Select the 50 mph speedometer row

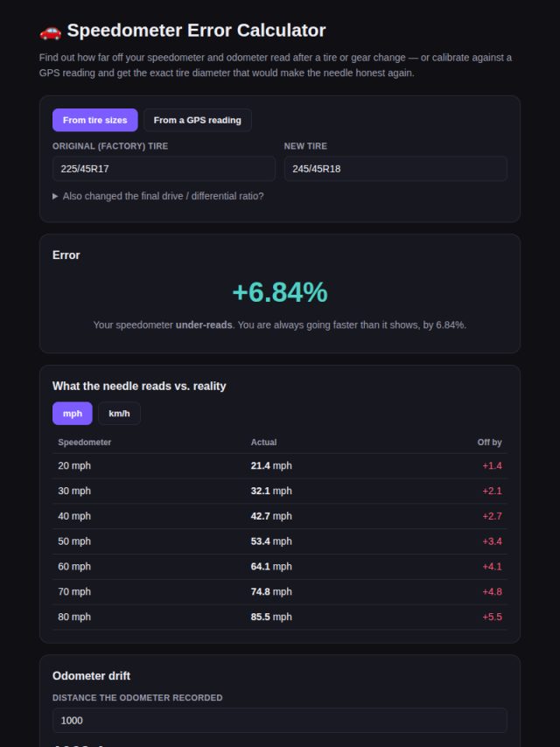point(280,541)
